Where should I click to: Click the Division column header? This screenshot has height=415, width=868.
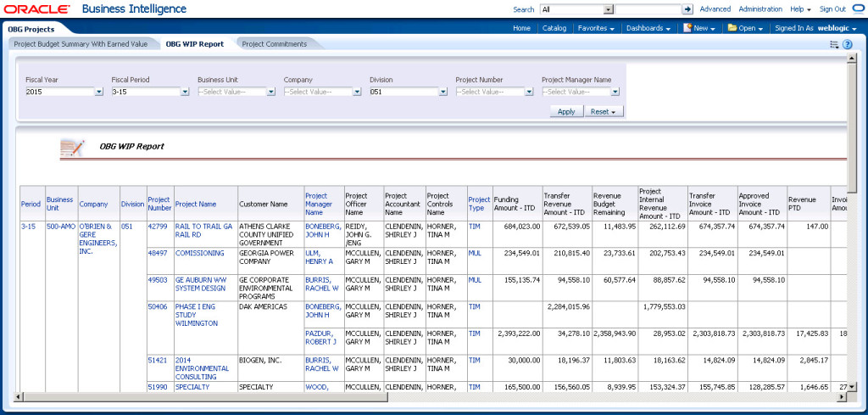click(132, 204)
